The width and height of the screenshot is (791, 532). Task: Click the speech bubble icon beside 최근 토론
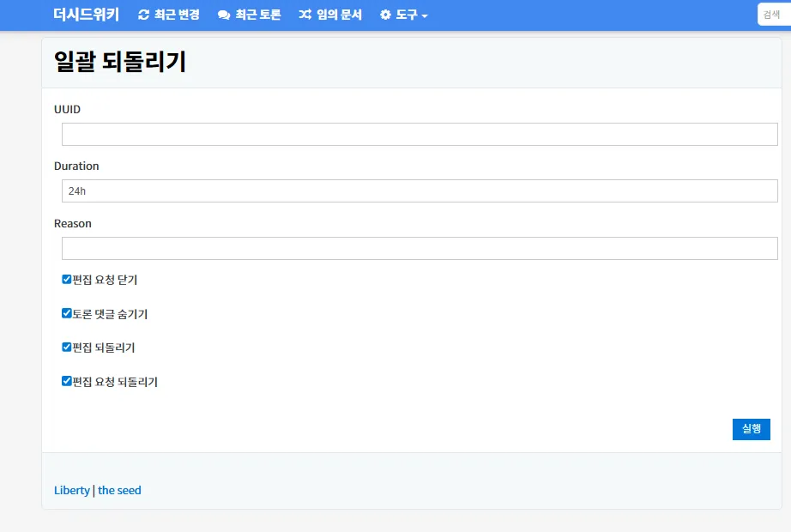click(x=223, y=15)
